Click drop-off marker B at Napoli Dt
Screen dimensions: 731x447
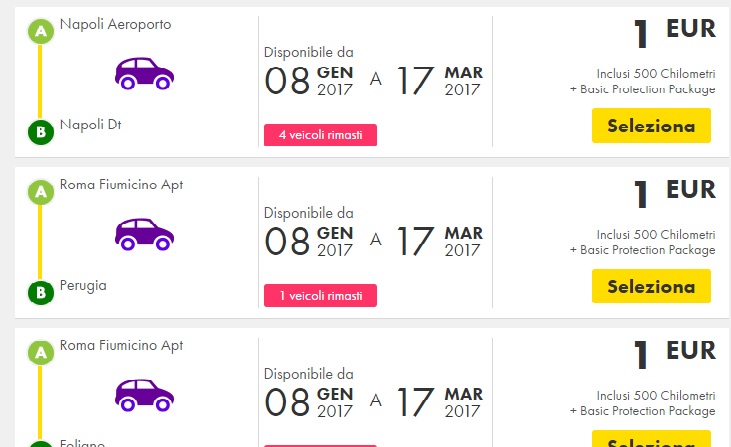tap(41, 132)
